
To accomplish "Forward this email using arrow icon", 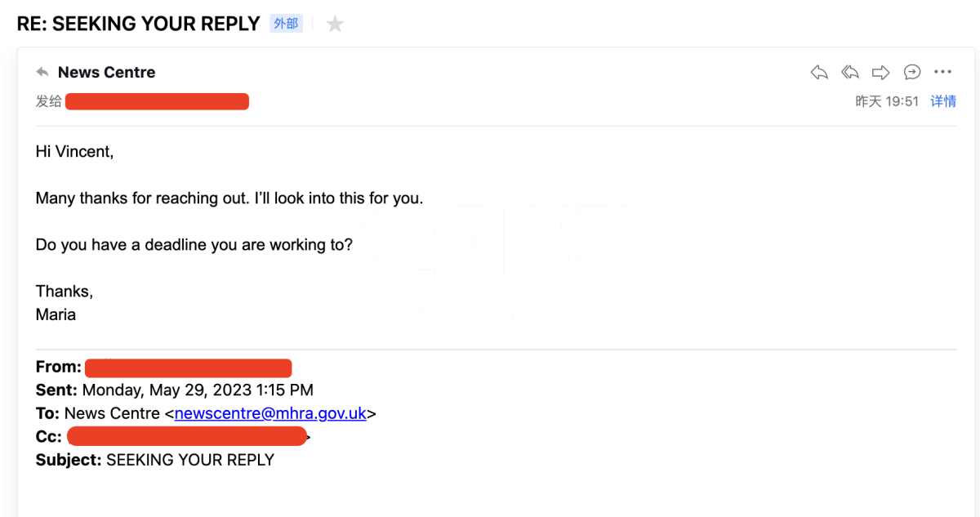I will pyautogui.click(x=880, y=73).
